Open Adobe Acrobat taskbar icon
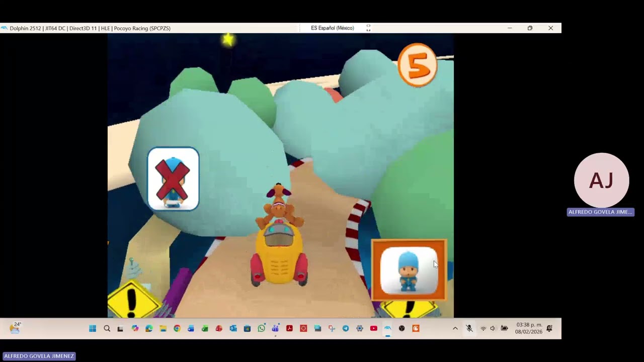644x362 pixels. pyautogui.click(x=289, y=328)
